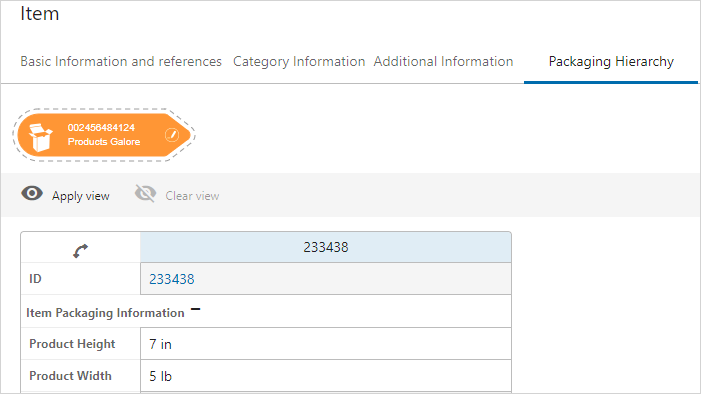Screen dimensions: 701x394
Task: Click the Item Packaging Information heading
Action: (105, 313)
